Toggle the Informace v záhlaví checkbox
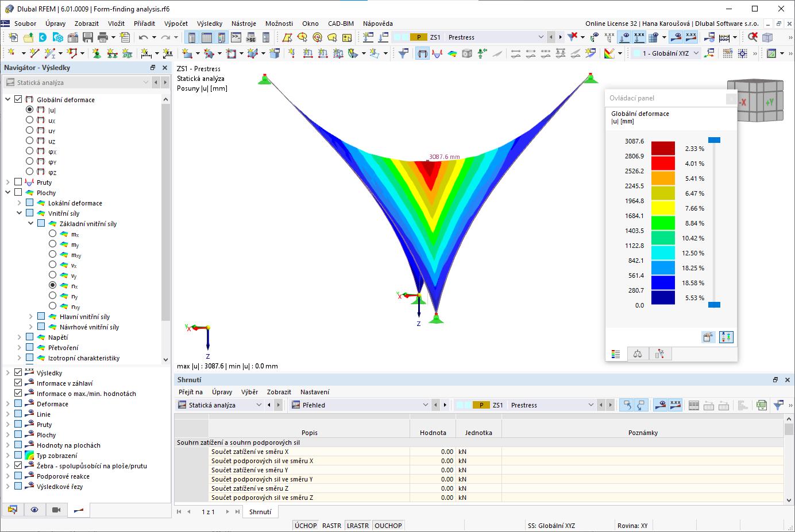This screenshot has height=532, width=795. click(18, 383)
